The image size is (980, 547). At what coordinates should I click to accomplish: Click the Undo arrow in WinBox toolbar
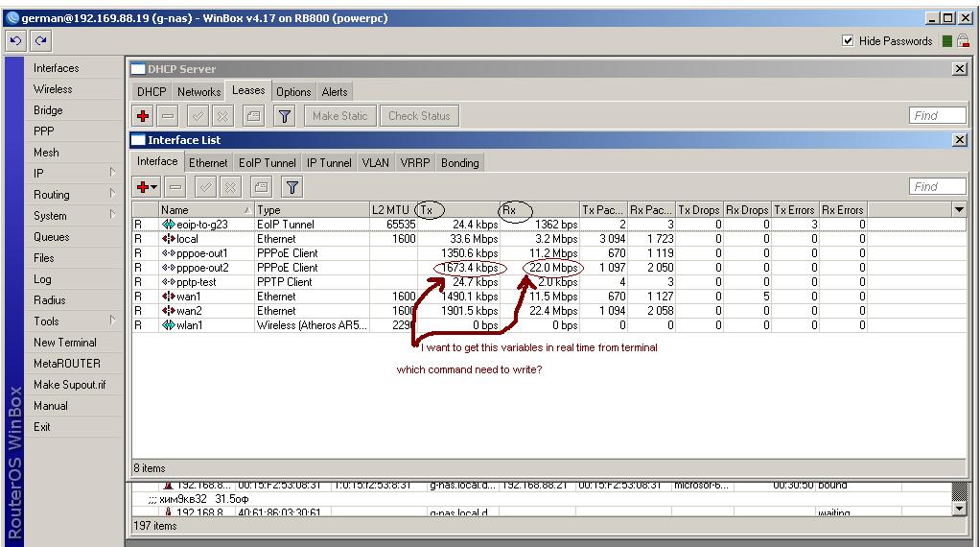tap(15, 41)
